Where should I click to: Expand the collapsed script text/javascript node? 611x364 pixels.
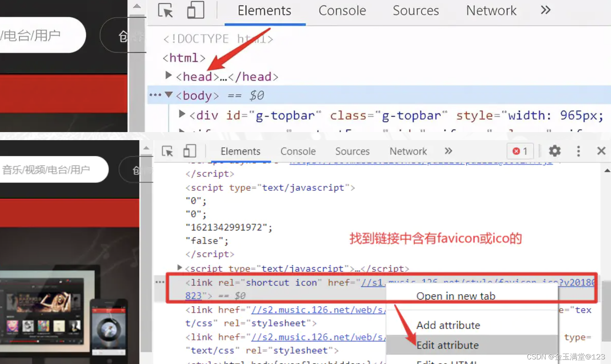[179, 267]
